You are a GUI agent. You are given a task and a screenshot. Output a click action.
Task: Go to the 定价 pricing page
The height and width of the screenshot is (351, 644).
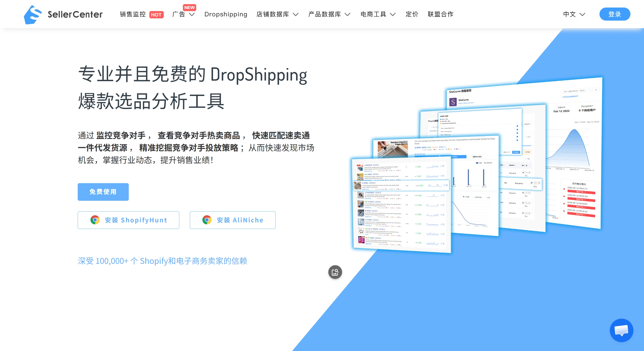pyautogui.click(x=412, y=14)
